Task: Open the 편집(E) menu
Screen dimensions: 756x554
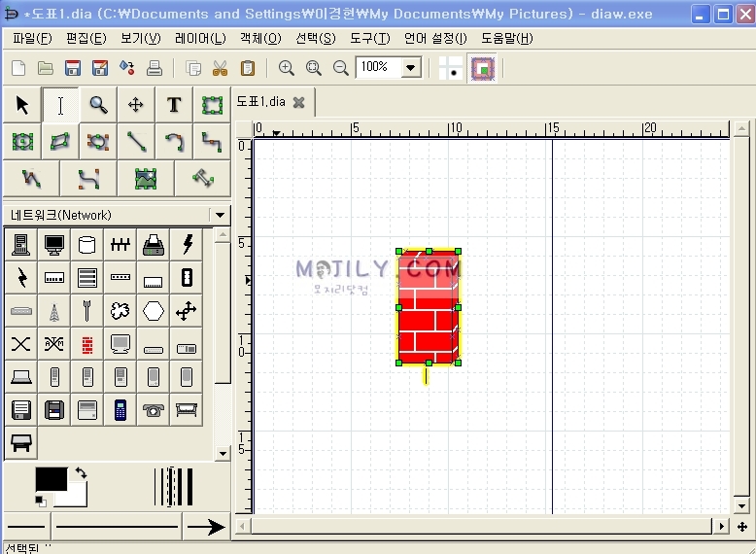Action: [x=86, y=39]
